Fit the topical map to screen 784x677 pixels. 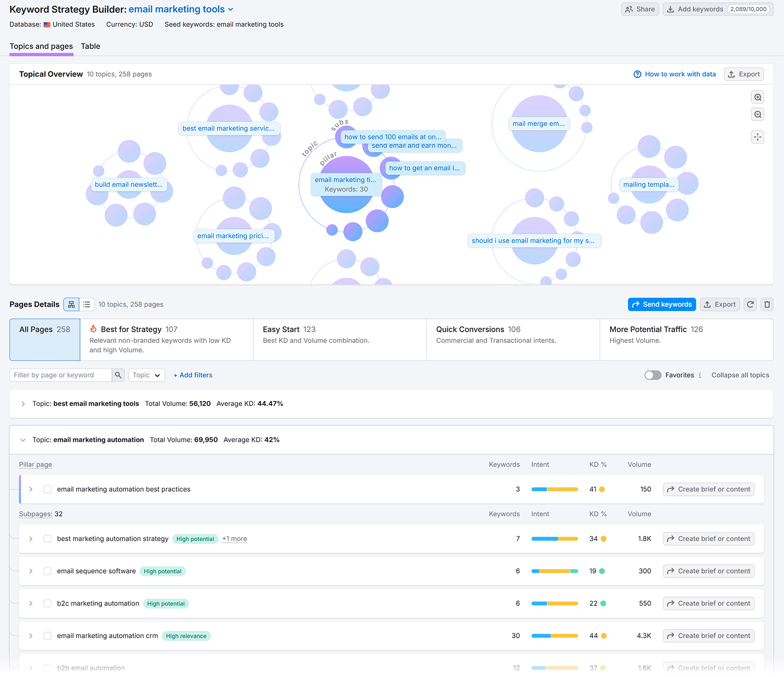(x=758, y=137)
